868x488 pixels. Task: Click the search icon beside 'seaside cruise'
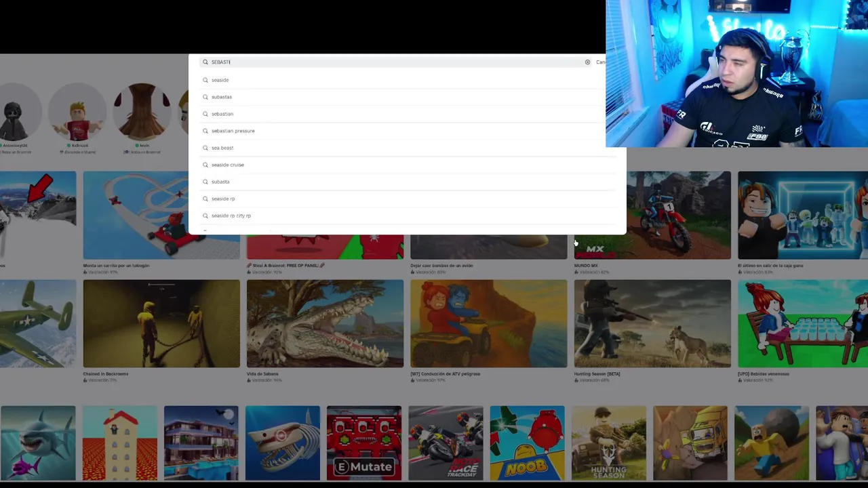(205, 165)
